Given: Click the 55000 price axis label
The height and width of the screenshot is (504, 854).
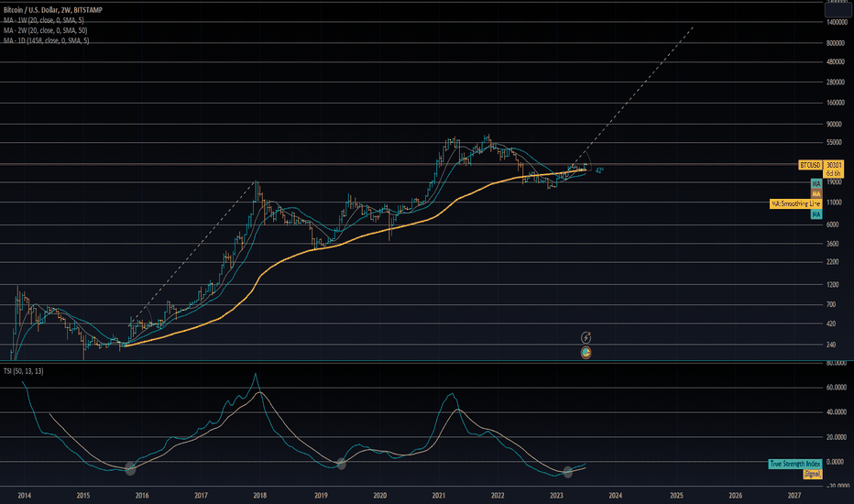Looking at the screenshot, I should coord(834,142).
